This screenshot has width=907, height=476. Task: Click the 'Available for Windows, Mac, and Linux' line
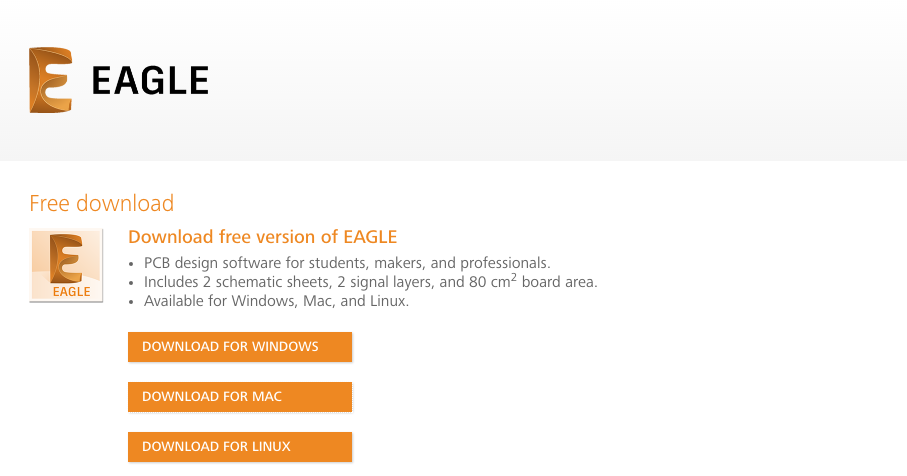(276, 301)
